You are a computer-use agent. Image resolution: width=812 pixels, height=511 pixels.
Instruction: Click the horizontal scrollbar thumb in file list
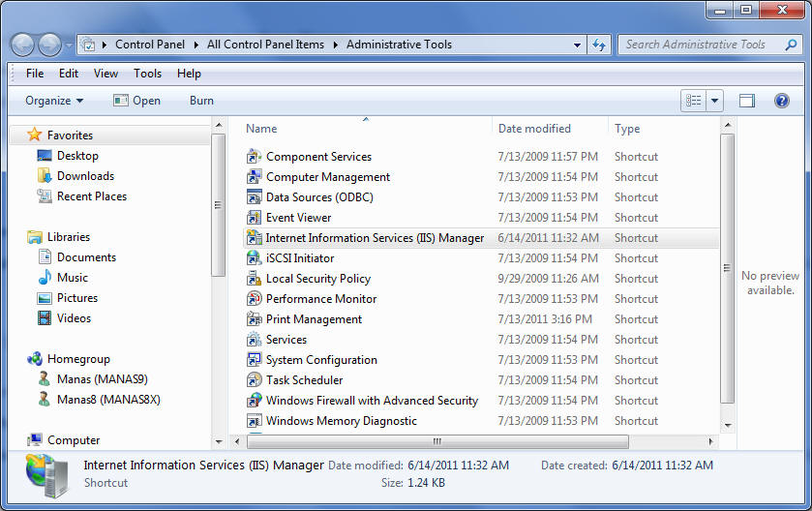click(x=437, y=441)
